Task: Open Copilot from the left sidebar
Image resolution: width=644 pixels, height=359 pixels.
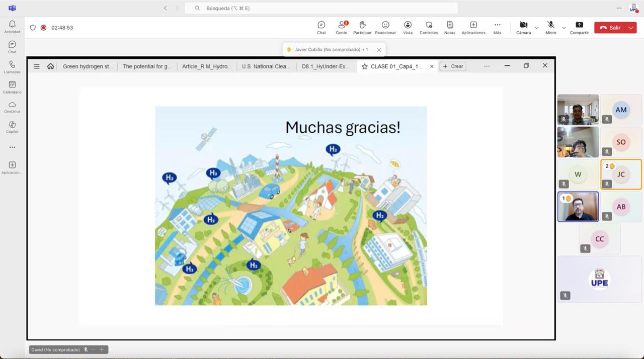Action: tap(12, 127)
